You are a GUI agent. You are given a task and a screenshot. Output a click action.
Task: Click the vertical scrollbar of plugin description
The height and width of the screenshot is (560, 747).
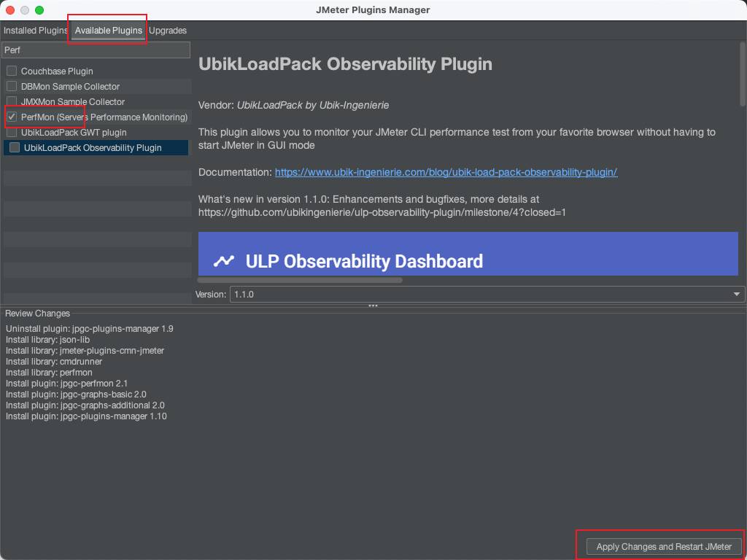[742, 74]
